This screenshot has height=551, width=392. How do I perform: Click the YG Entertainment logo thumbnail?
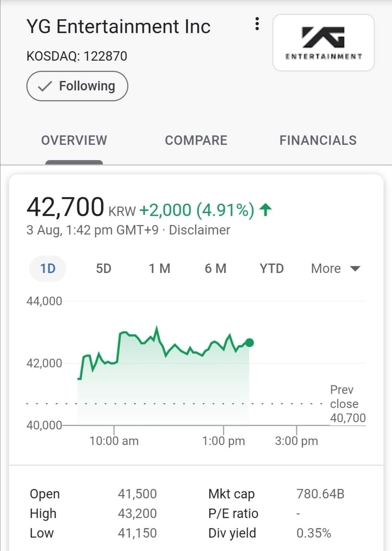click(323, 42)
